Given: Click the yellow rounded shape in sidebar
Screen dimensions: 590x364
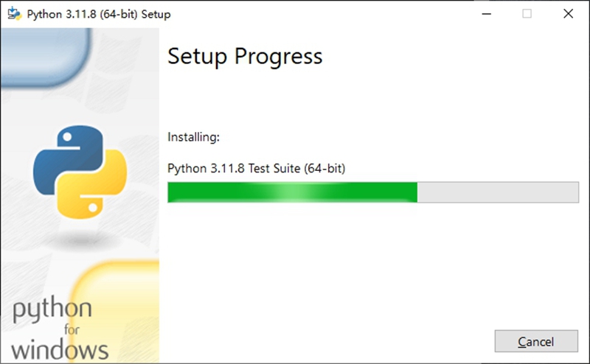Looking at the screenshot, I should pyautogui.click(x=115, y=312).
